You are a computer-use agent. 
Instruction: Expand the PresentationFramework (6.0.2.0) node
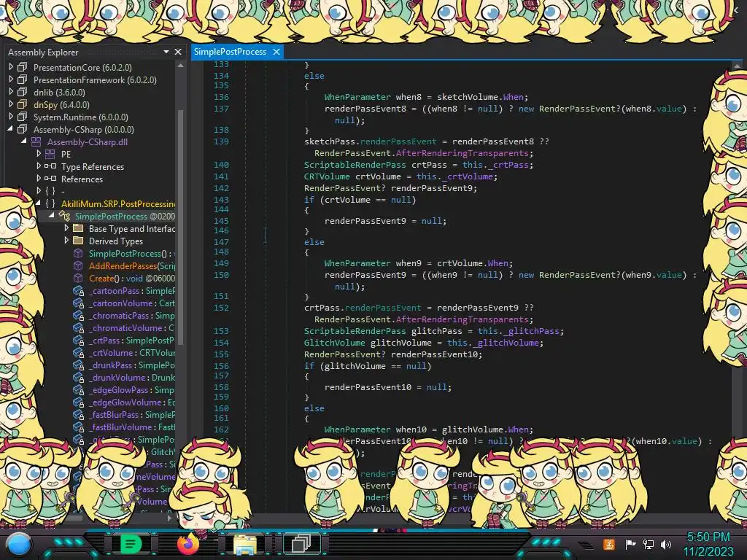pyautogui.click(x=11, y=79)
